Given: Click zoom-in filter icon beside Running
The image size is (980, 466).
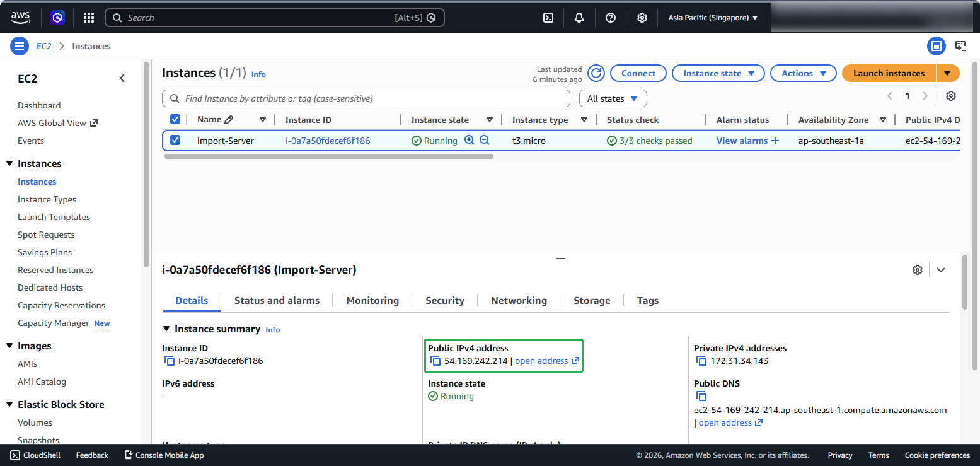Looking at the screenshot, I should coord(469,140).
